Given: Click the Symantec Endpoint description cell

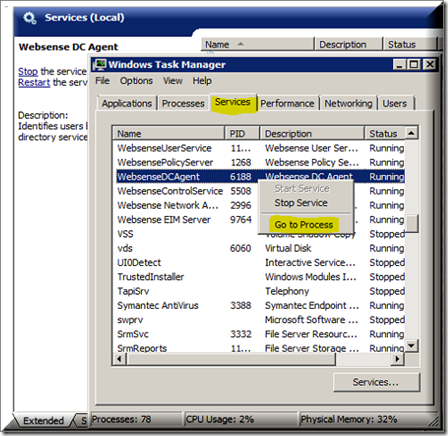Looking at the screenshot, I should pos(312,306).
